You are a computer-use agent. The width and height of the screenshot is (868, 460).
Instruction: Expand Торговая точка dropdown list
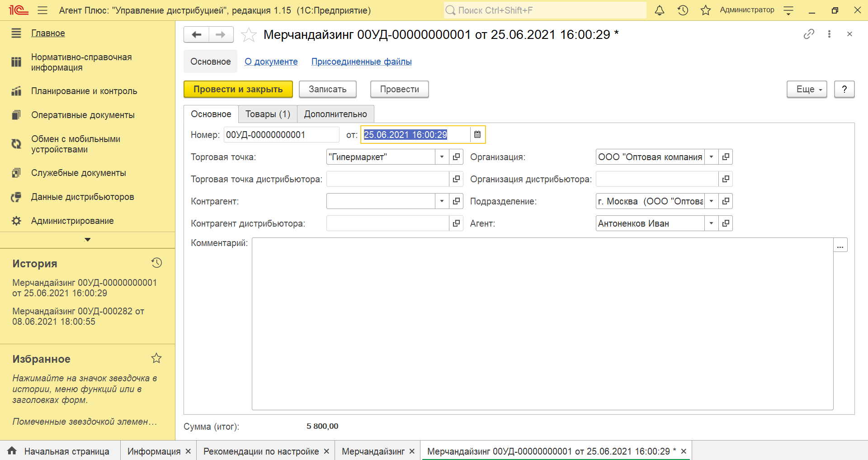pos(442,156)
